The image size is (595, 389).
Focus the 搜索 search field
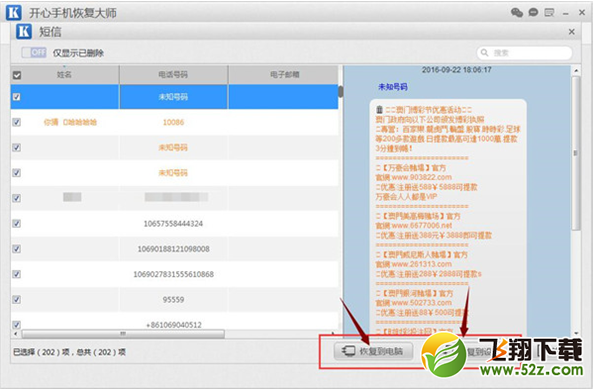[524, 53]
